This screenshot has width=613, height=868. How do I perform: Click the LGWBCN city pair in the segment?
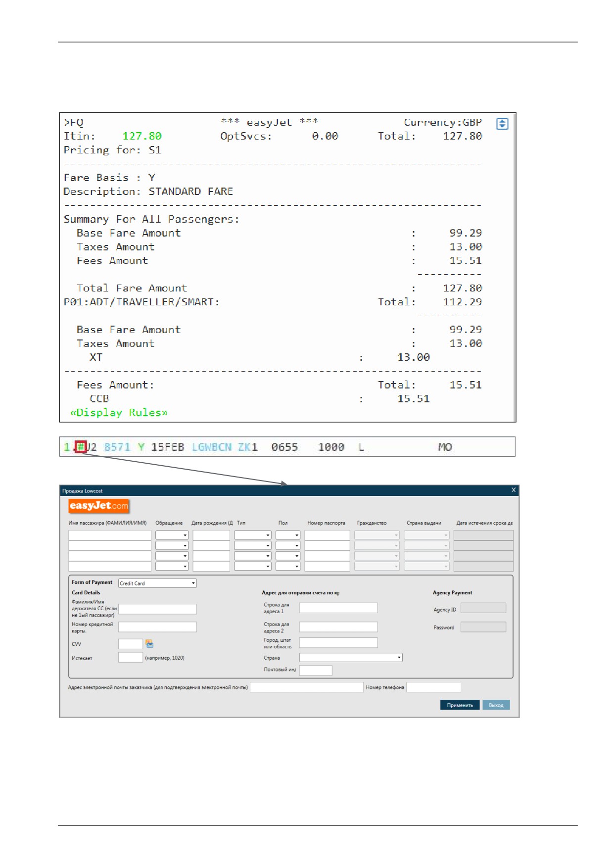pos(211,447)
